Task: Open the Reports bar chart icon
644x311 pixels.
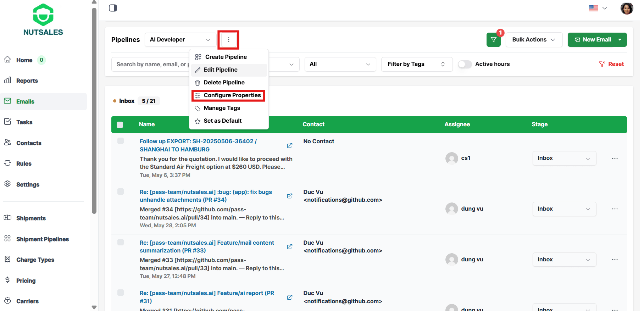Action: tap(7, 80)
